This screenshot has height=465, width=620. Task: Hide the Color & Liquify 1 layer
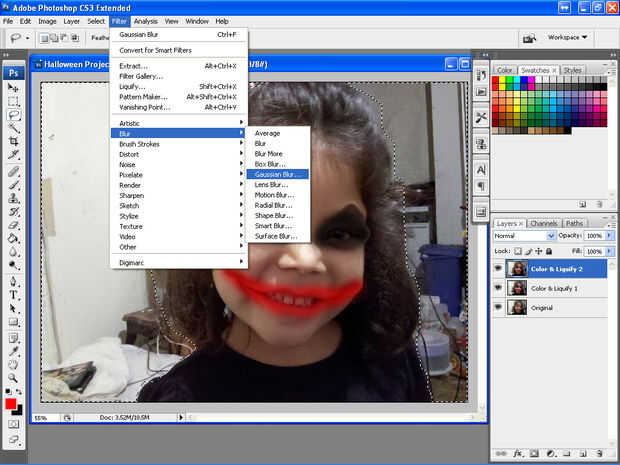pos(498,288)
